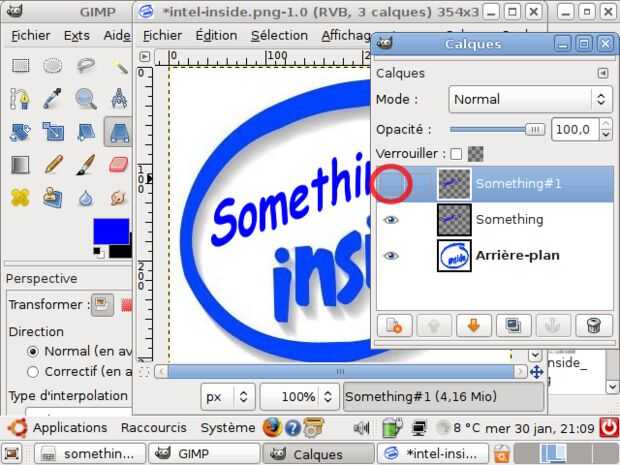This screenshot has height=465, width=620.
Task: Select the Rotate tool
Action: coord(20,132)
